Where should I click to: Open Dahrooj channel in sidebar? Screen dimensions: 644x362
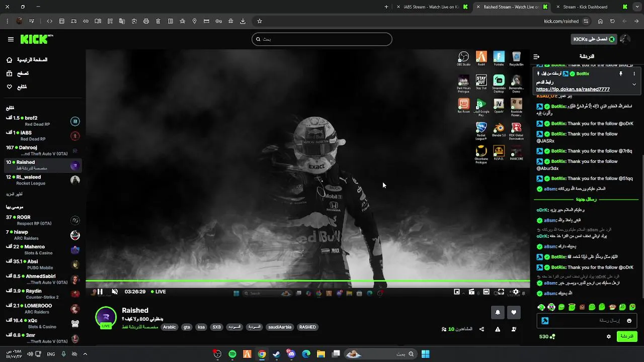pos(42,151)
